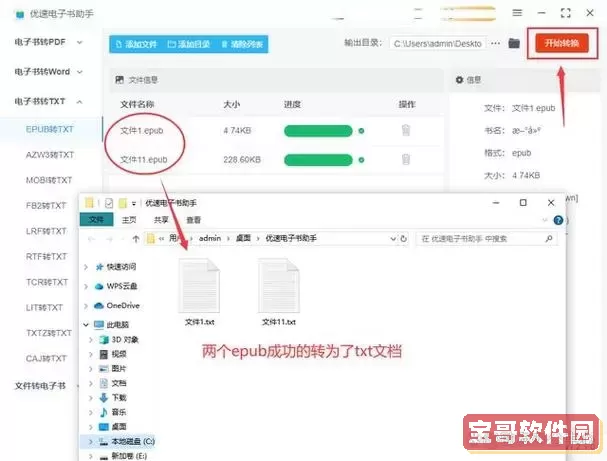Select RTF转TXT in sidebar

pos(46,256)
